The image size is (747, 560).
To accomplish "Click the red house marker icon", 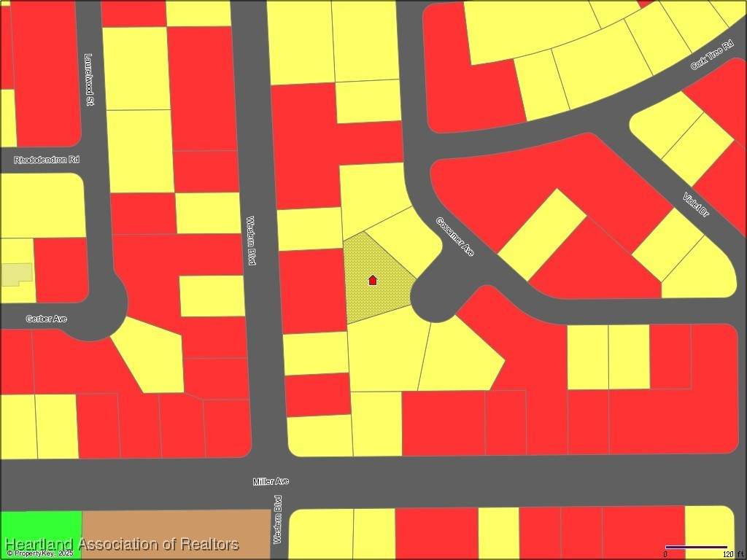I will pyautogui.click(x=373, y=280).
